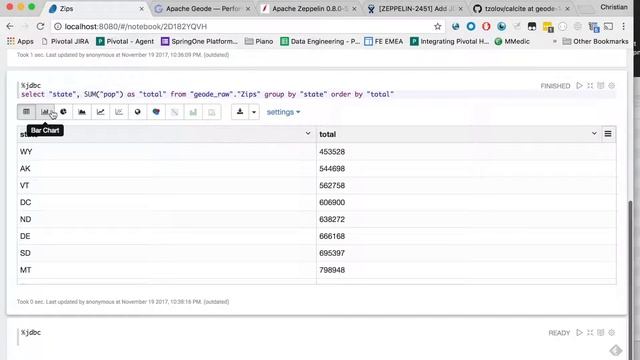Open Pivotal - Agent bookmark
Image resolution: width=640 pixels, height=360 pixels.
coord(125,41)
